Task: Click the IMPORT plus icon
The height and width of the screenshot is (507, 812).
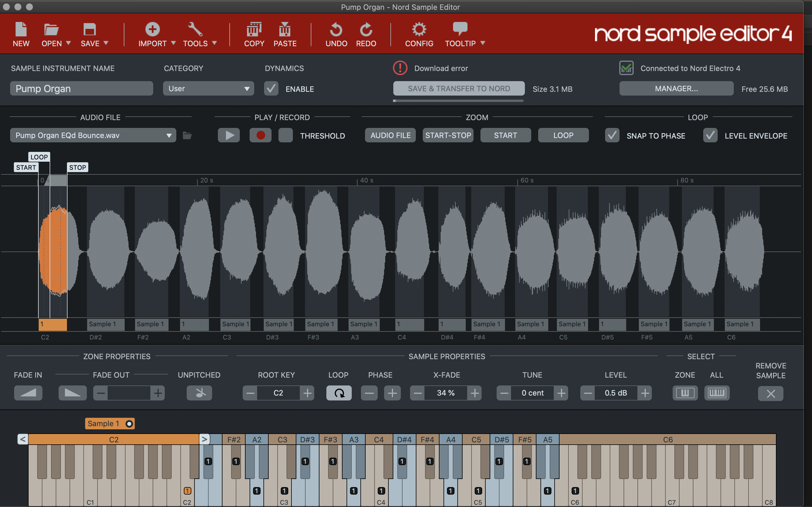Action: 152,29
